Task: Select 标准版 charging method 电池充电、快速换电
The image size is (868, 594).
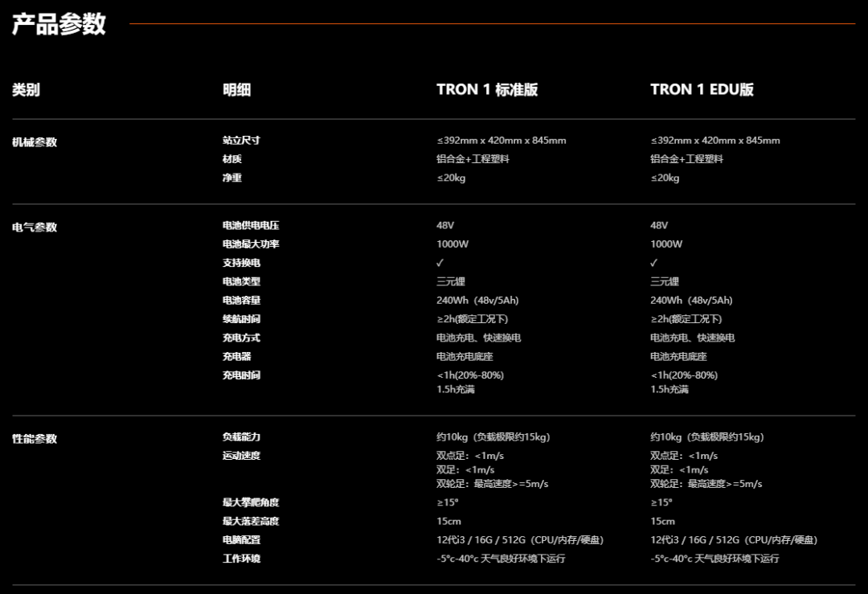Action: pos(479,338)
